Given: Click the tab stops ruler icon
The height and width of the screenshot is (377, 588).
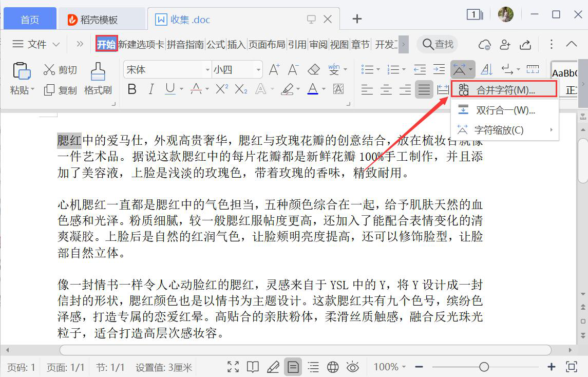Looking at the screenshot, I should 533,69.
